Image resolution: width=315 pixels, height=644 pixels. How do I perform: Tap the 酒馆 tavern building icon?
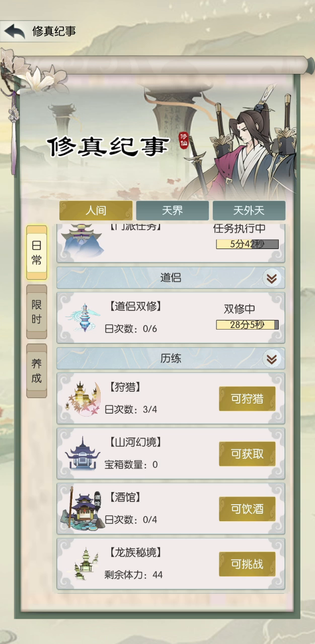click(x=82, y=509)
